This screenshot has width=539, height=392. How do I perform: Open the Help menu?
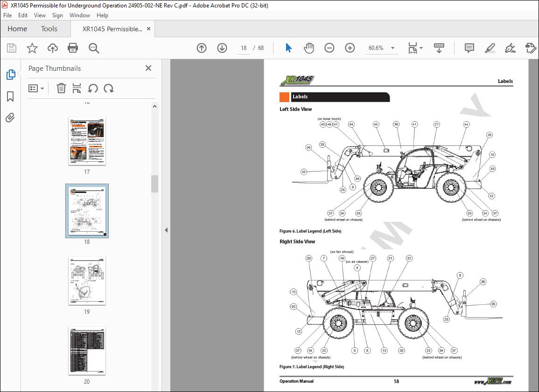coord(103,15)
